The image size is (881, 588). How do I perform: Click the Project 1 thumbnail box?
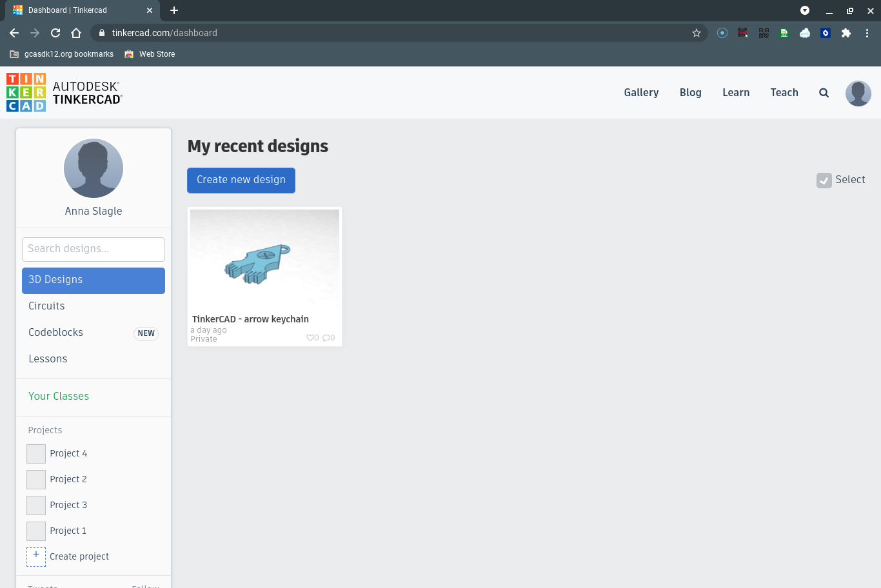point(36,531)
